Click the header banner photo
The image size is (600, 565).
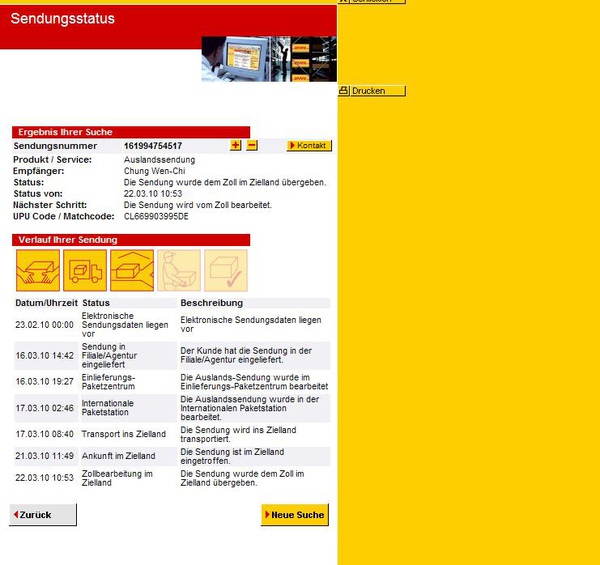[269, 59]
